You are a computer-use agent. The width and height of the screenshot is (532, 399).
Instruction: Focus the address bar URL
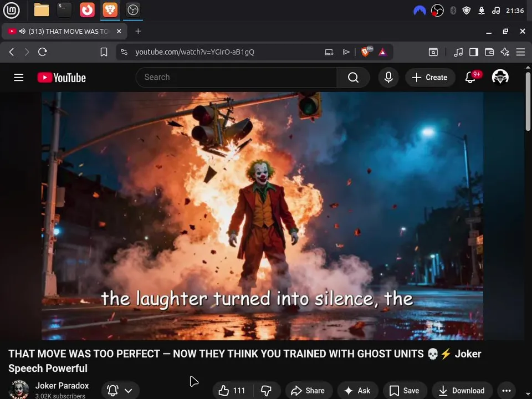point(195,52)
